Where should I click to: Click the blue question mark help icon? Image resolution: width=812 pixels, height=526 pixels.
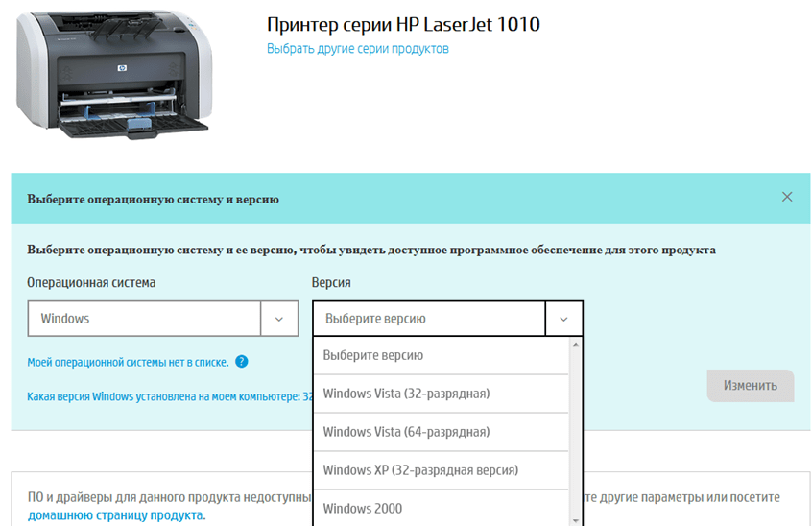242,362
